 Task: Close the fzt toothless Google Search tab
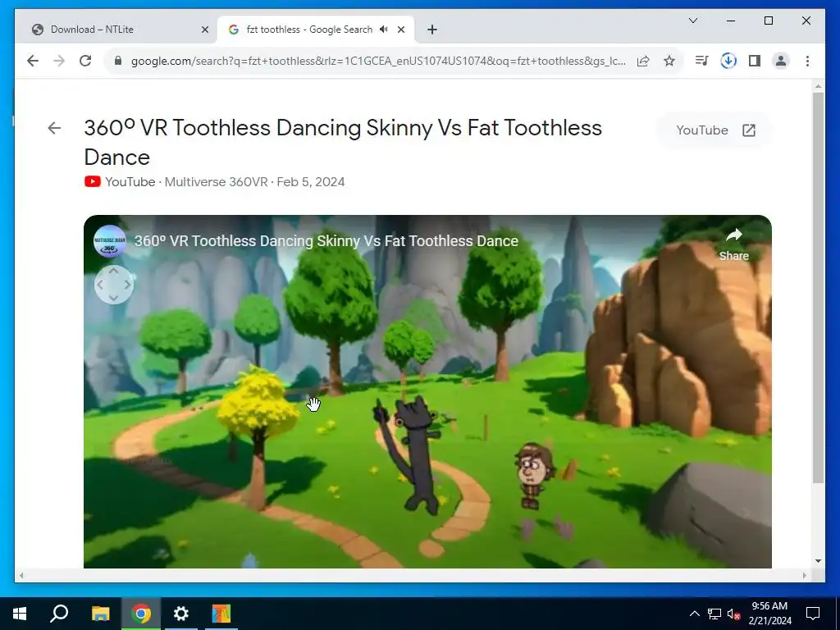400,30
